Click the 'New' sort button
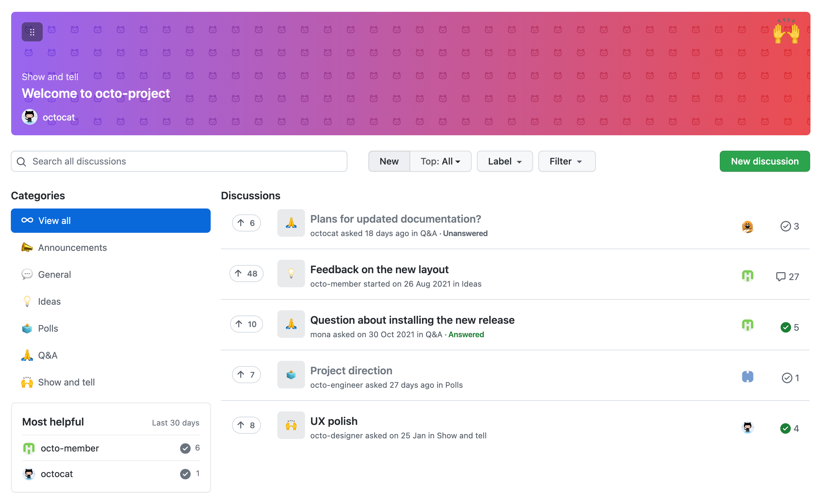 tap(388, 162)
